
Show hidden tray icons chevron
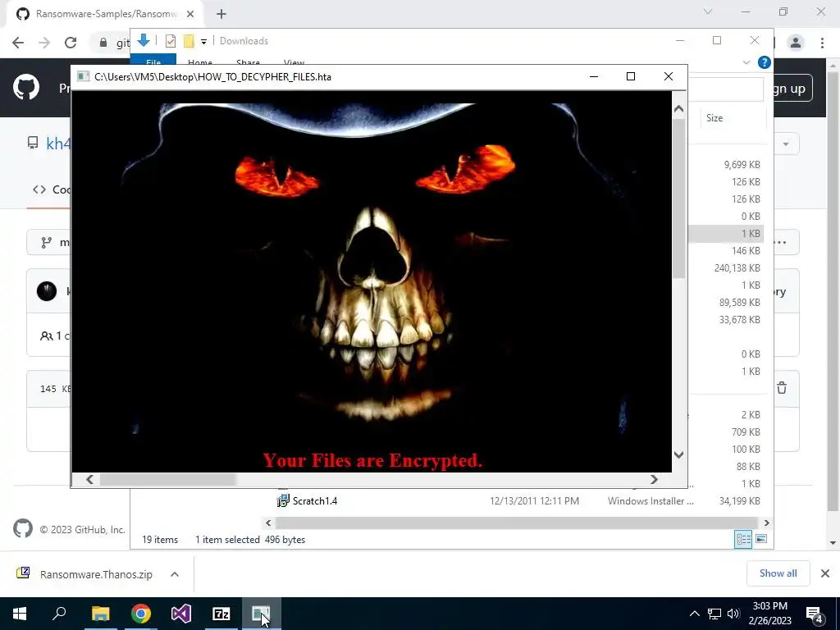click(x=694, y=614)
